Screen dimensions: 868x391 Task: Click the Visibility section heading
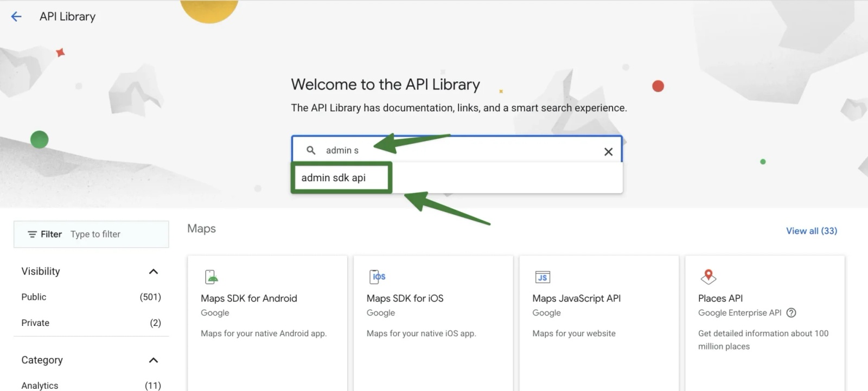coord(41,271)
